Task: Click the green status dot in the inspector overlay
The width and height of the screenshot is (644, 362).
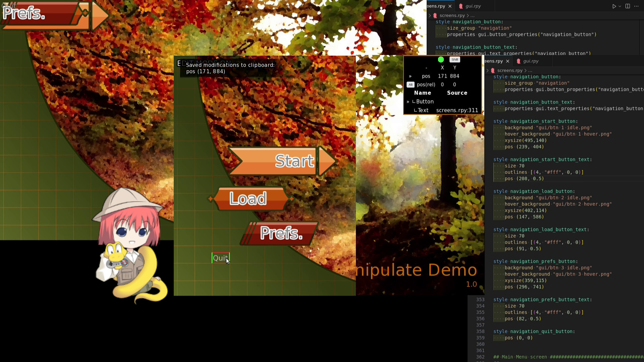Action: pos(441,60)
